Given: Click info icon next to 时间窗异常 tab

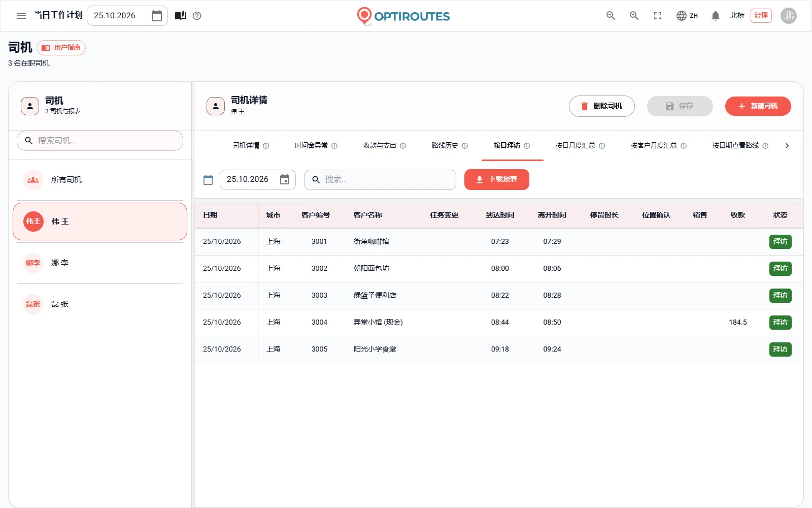Looking at the screenshot, I should [334, 146].
